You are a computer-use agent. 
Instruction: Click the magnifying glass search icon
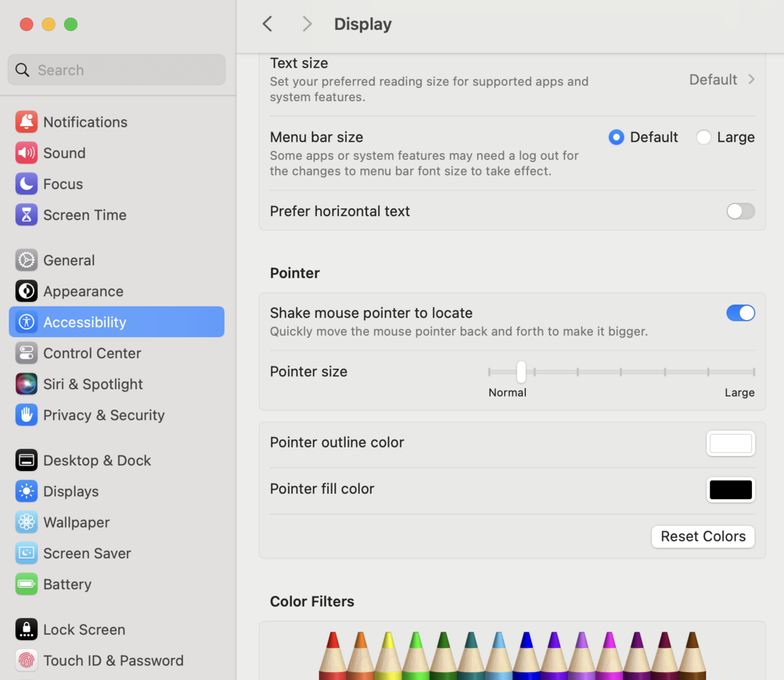[x=22, y=70]
